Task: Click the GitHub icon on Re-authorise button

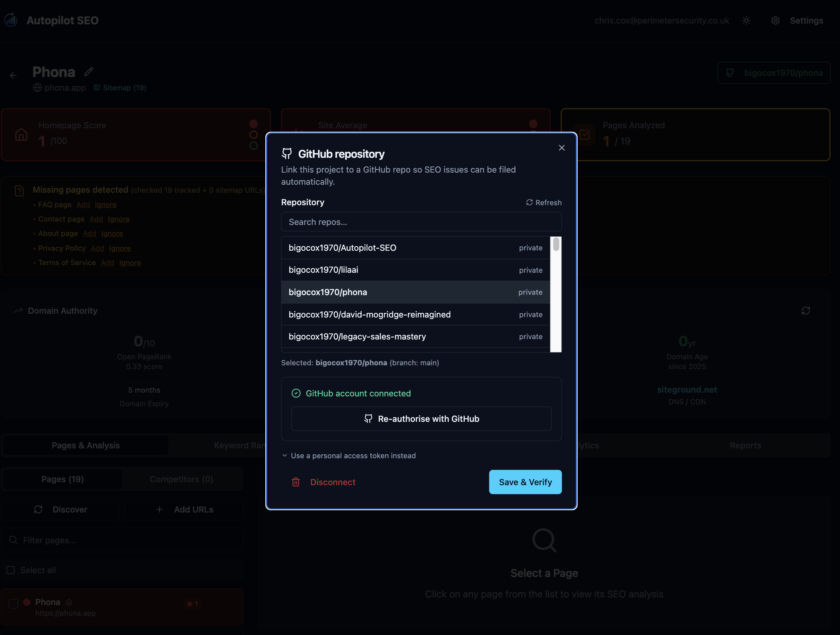Action: (368, 419)
